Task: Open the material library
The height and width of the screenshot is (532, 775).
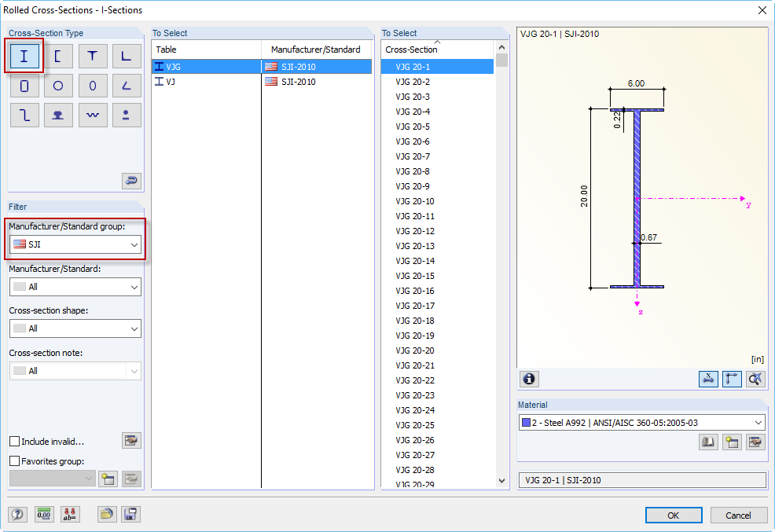Action: pyautogui.click(x=708, y=442)
